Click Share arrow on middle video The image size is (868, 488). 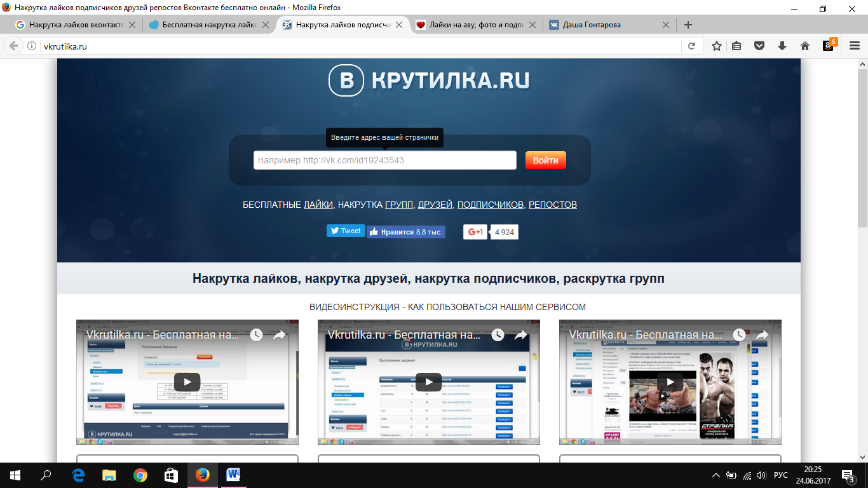coord(521,335)
